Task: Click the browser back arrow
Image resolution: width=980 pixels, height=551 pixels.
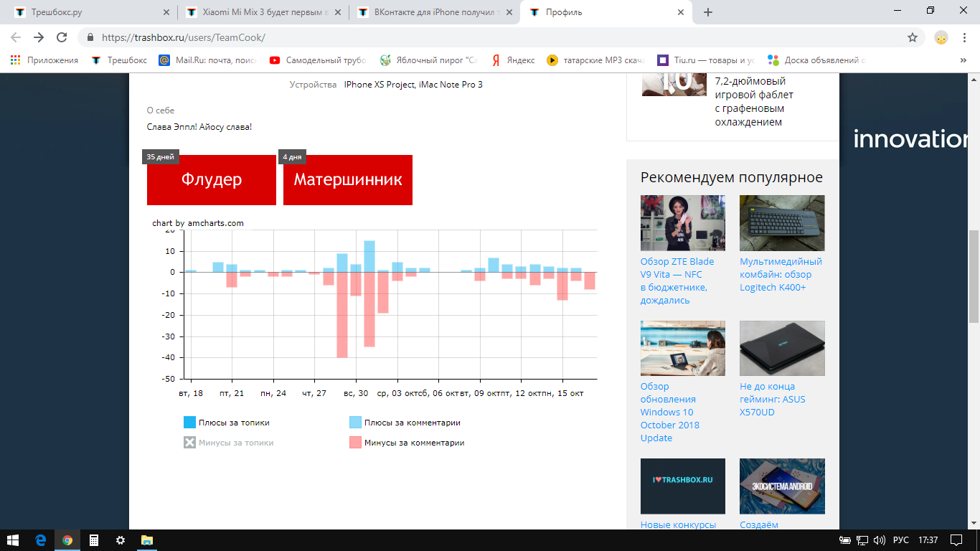Action: [16, 37]
